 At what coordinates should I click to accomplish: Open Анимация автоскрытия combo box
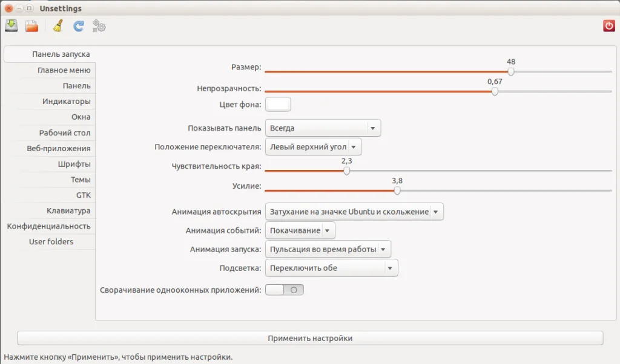[x=354, y=212]
